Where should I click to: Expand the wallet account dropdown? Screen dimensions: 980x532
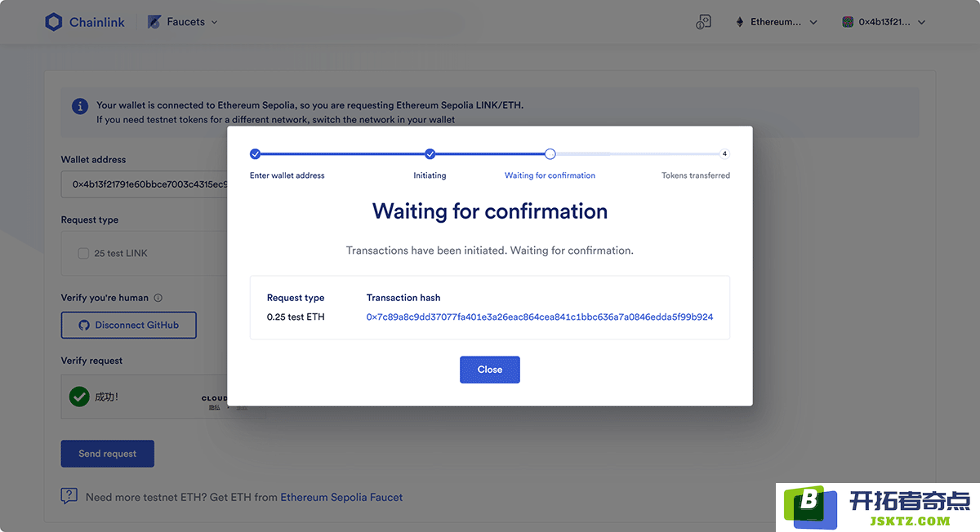[x=884, y=22]
